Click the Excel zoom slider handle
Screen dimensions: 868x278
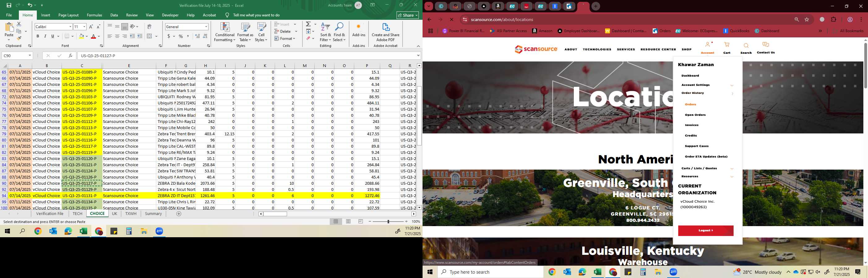click(388, 221)
